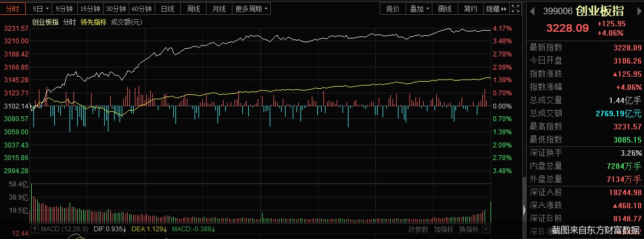Go to next index with right arrow
The image size is (644, 239).
(640, 11)
